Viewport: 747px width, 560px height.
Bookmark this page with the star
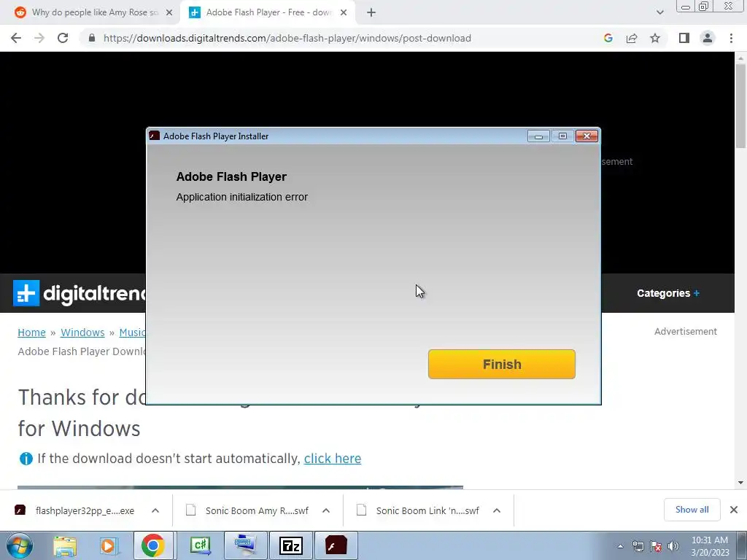(x=655, y=38)
